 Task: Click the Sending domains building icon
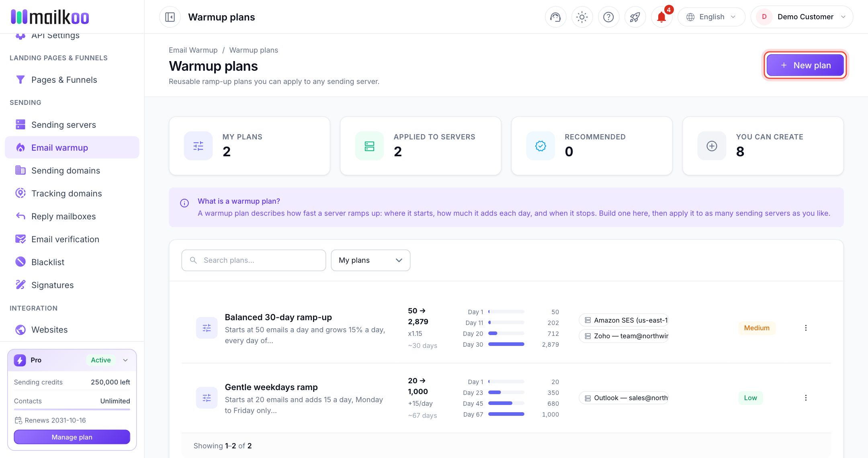(x=20, y=170)
